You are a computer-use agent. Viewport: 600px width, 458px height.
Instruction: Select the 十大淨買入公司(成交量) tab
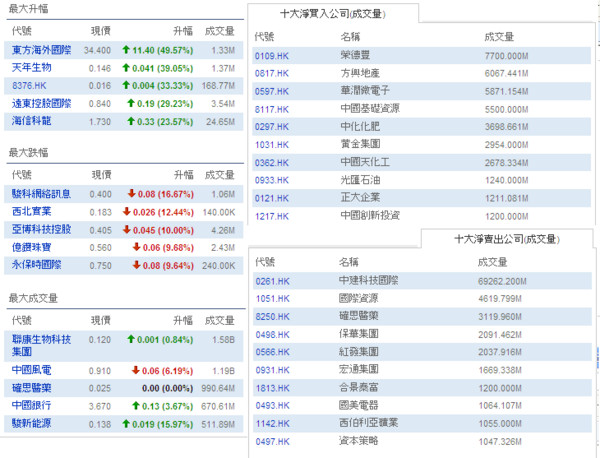(x=333, y=14)
